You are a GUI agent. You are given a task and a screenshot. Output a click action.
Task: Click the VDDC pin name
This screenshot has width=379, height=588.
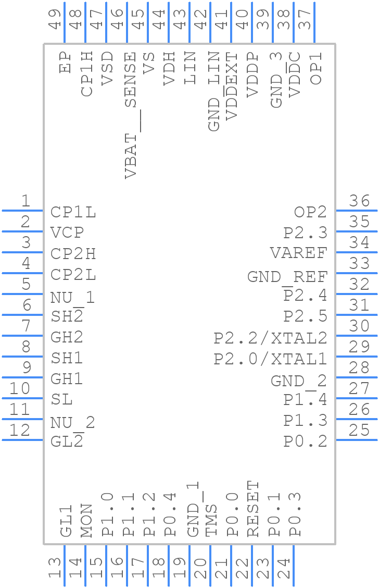click(294, 75)
